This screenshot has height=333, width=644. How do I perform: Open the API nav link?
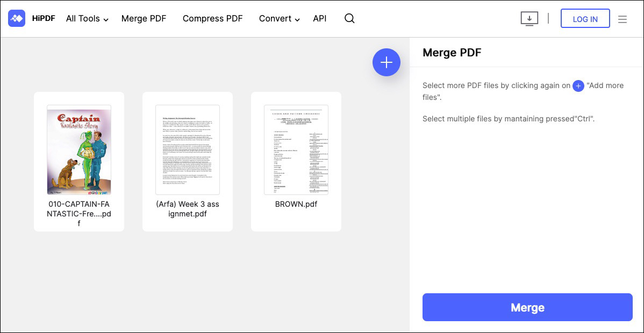[319, 19]
